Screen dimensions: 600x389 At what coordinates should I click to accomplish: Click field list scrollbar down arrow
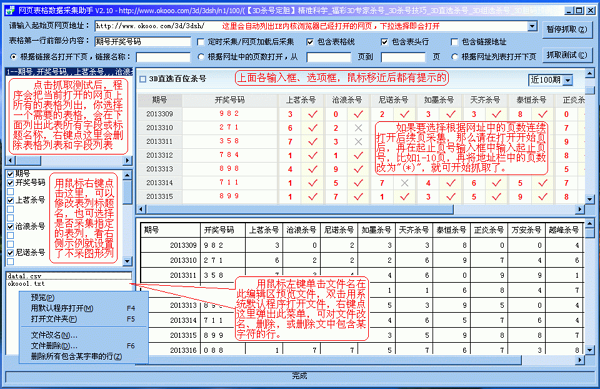click(x=127, y=261)
